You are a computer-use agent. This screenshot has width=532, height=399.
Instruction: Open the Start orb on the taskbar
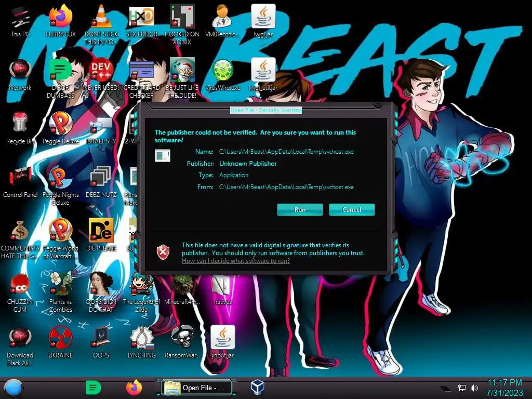(x=14, y=388)
